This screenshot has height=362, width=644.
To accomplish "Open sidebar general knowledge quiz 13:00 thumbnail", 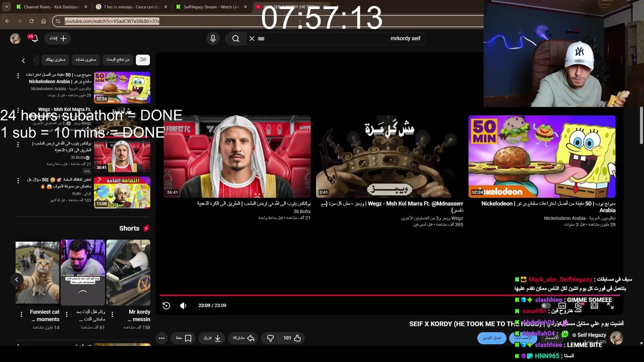I will (122, 192).
